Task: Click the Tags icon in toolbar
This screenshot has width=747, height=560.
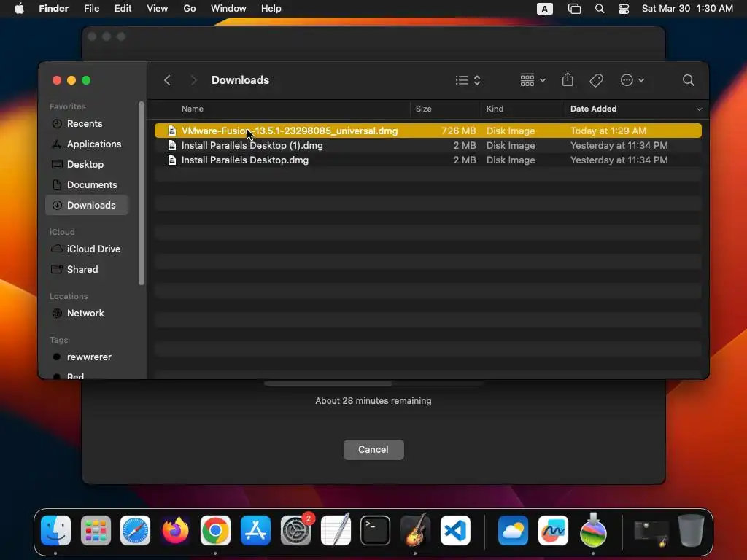Action: coord(596,80)
